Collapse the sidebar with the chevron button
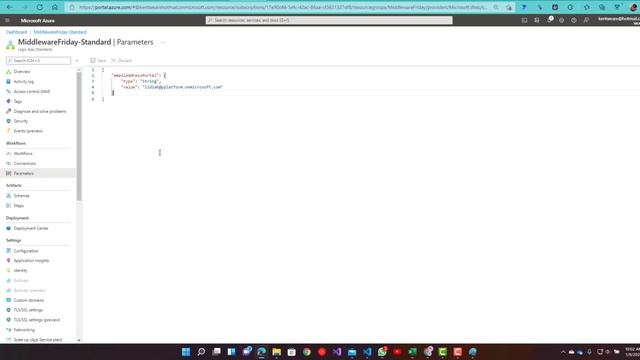640x360 pixels. (77, 61)
